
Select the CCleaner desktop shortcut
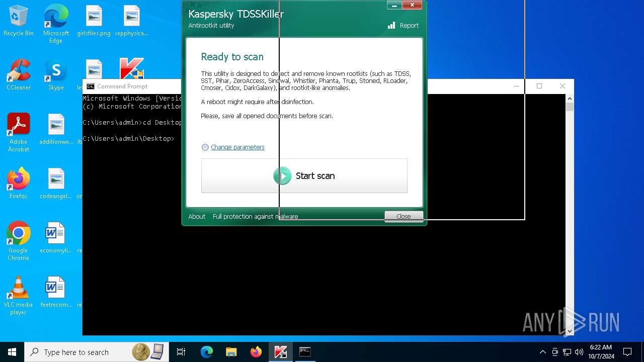point(19,75)
